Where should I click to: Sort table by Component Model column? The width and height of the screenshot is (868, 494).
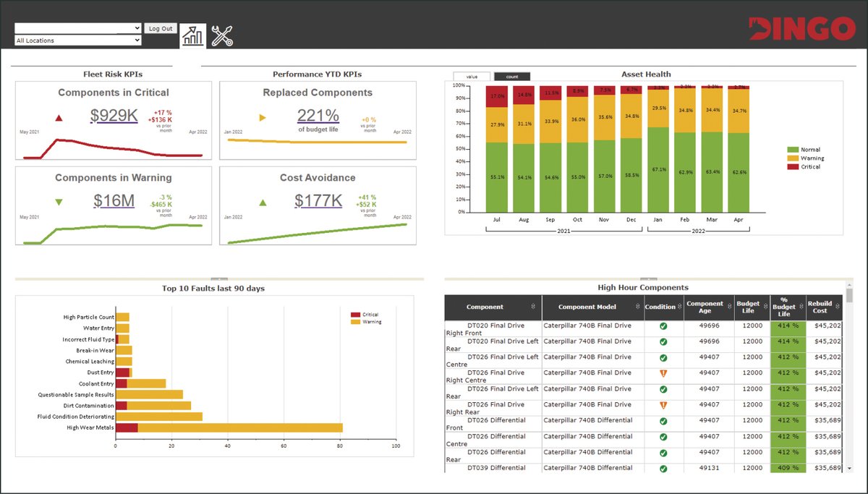pos(637,307)
